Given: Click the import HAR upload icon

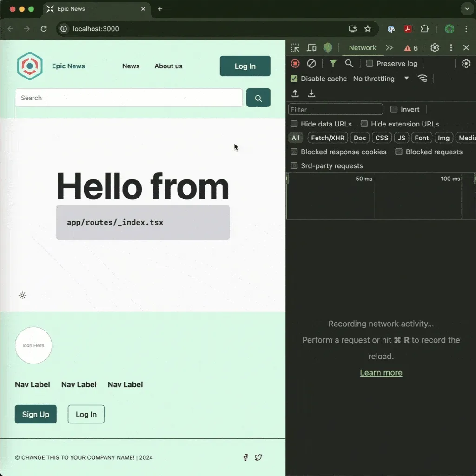Looking at the screenshot, I should [x=295, y=93].
